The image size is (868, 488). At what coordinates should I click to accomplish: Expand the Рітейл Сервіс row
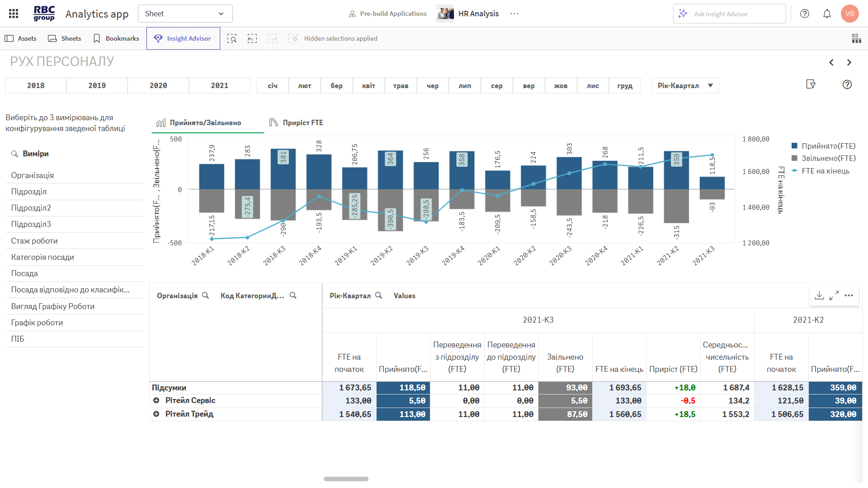156,400
